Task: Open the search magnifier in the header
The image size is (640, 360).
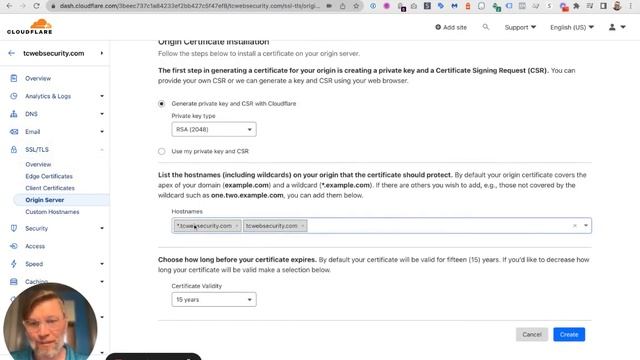Action: tap(485, 27)
